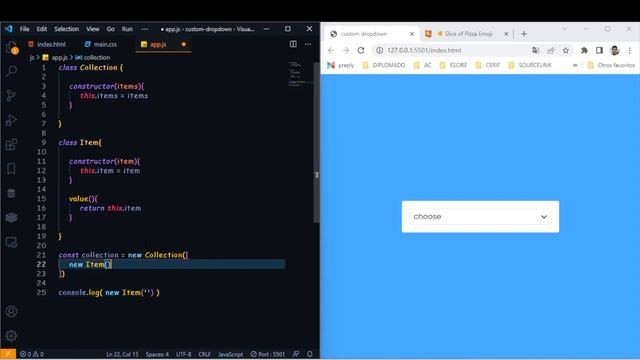Open the Go menu
The image size is (640, 360).
click(x=111, y=29)
